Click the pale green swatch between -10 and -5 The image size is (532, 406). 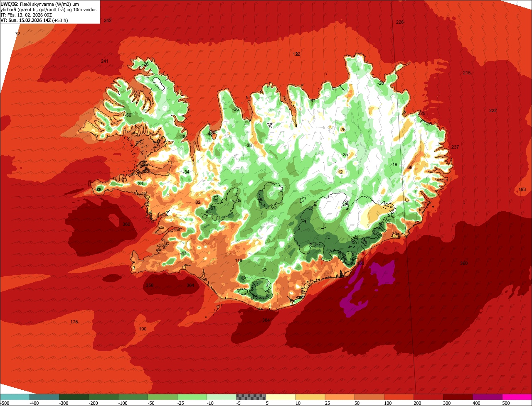click(x=222, y=396)
